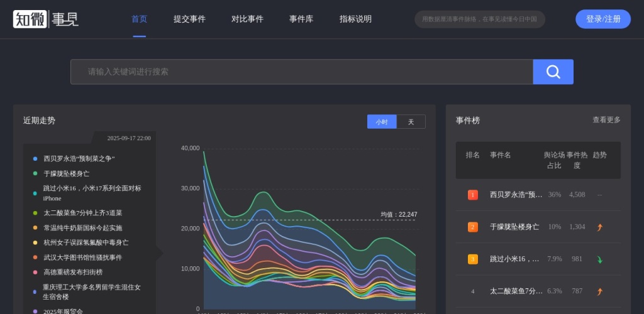The width and height of the screenshot is (644, 314).
Task: Toggle 高德重磅发布扫街榜 legend series
Action: (72, 273)
